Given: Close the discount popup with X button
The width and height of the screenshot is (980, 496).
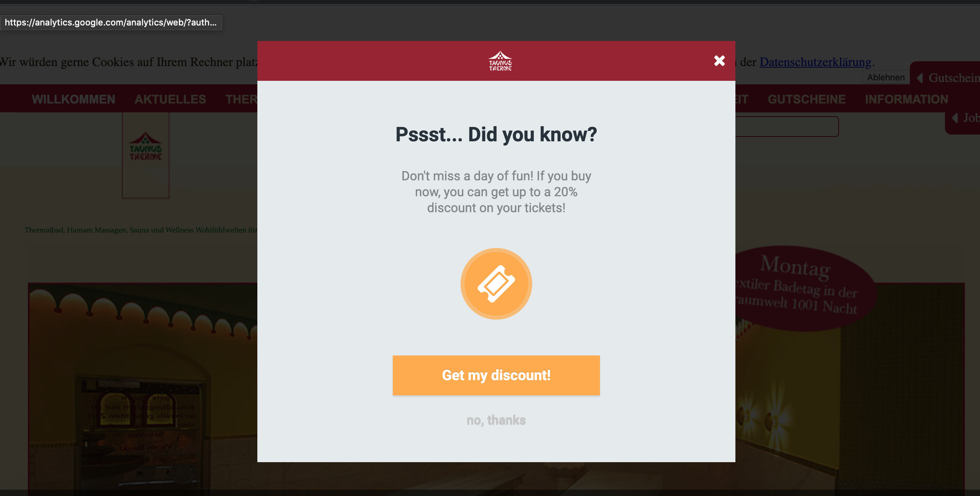Looking at the screenshot, I should coord(719,60).
